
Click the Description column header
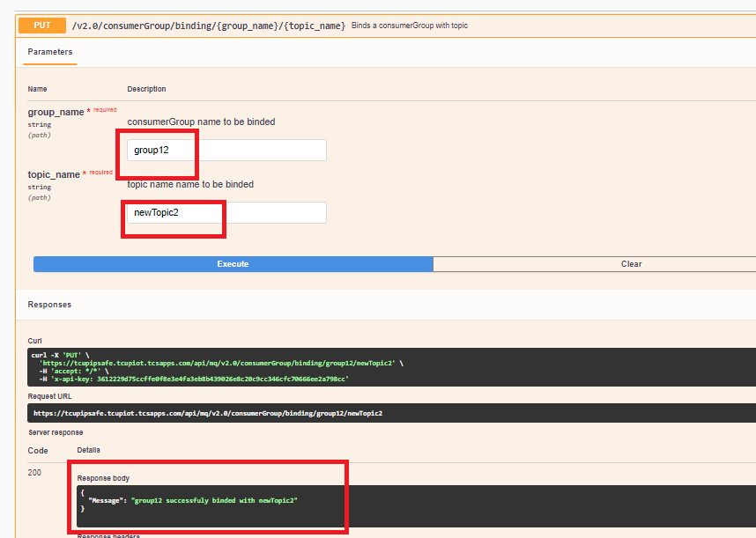pos(146,89)
